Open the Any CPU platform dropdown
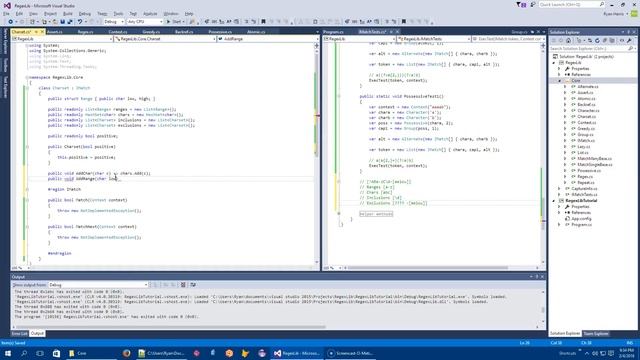Image resolution: width=640 pixels, height=360 pixels. (x=144, y=22)
